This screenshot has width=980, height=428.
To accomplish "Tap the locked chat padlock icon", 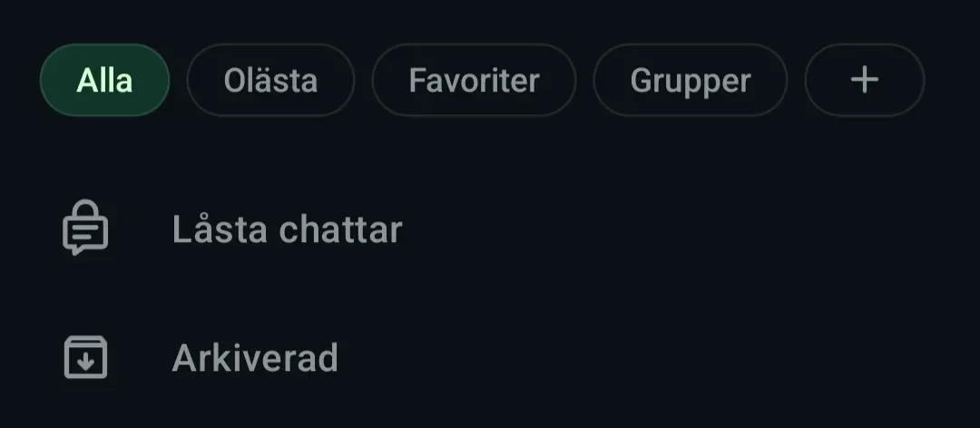I will (85, 228).
